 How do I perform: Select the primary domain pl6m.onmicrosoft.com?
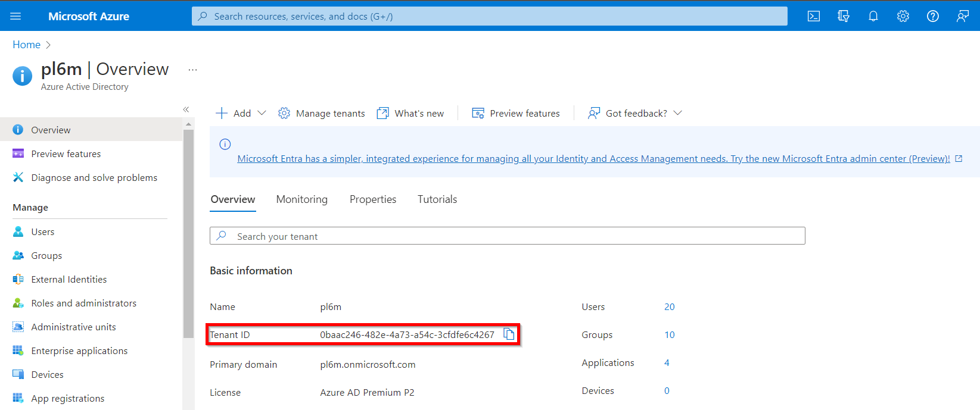point(368,364)
